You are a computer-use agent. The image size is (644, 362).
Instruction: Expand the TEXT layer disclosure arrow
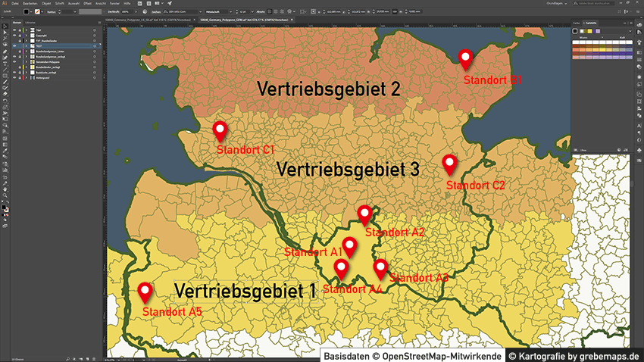(x=26, y=45)
